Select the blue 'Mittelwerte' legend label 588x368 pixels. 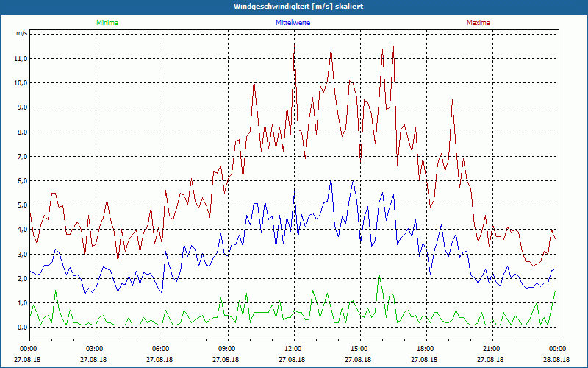(x=293, y=23)
